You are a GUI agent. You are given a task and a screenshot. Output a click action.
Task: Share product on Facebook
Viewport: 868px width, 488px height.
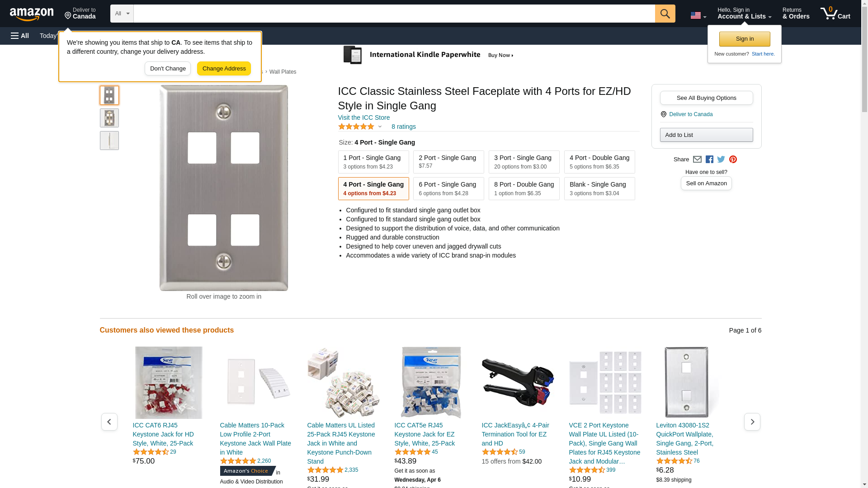click(x=709, y=160)
